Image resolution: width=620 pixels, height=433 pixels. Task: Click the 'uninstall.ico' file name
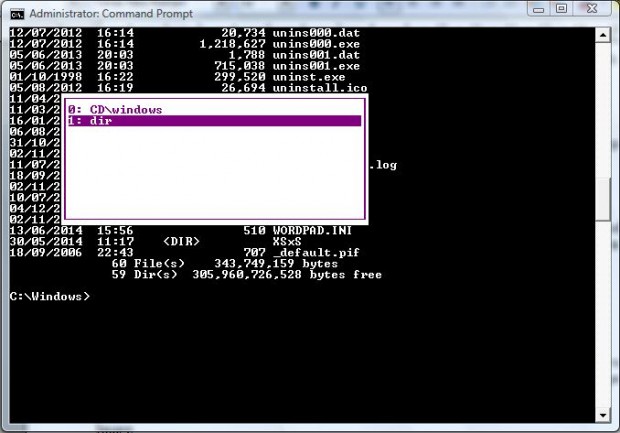point(320,88)
